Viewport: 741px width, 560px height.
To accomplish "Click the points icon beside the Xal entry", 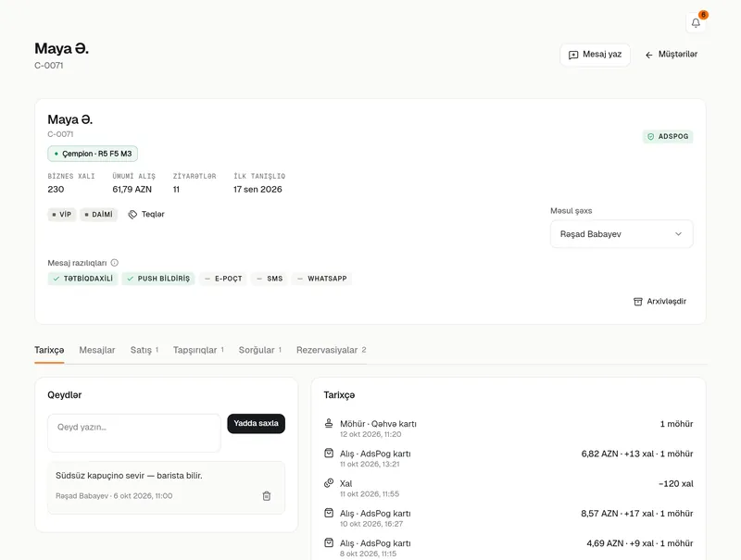I will (329, 483).
